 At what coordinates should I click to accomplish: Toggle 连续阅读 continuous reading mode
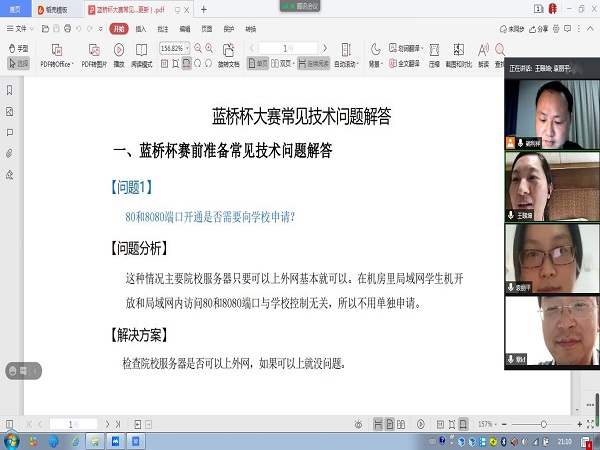coord(315,63)
